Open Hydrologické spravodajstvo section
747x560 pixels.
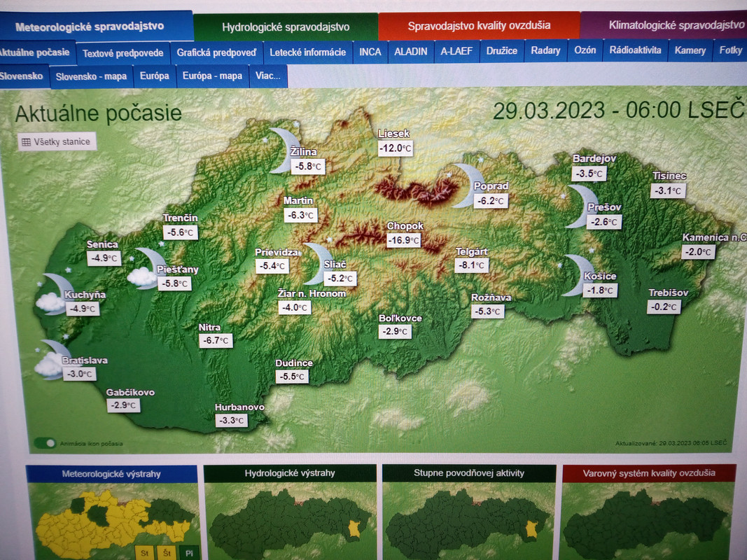pyautogui.click(x=286, y=27)
